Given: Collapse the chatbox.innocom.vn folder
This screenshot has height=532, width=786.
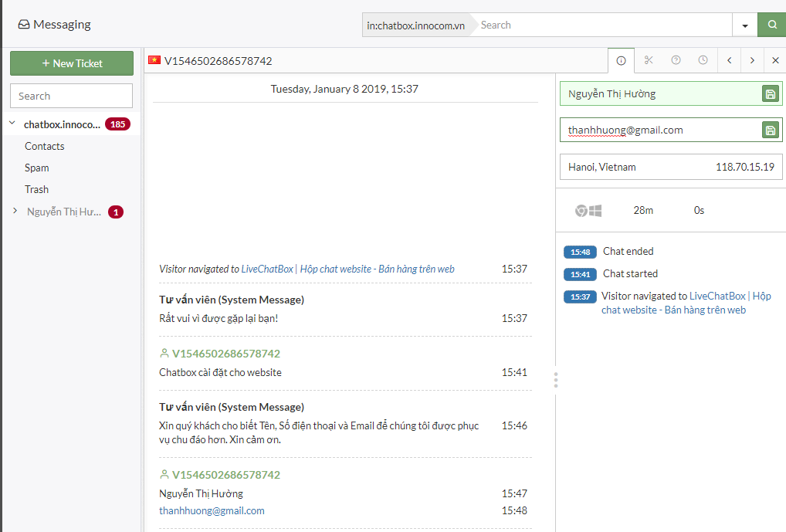Looking at the screenshot, I should (x=12, y=124).
